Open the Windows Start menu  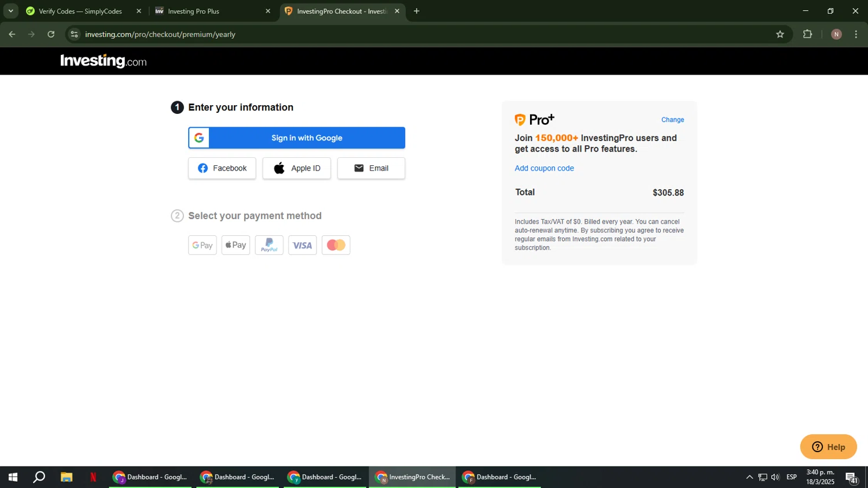click(13, 477)
